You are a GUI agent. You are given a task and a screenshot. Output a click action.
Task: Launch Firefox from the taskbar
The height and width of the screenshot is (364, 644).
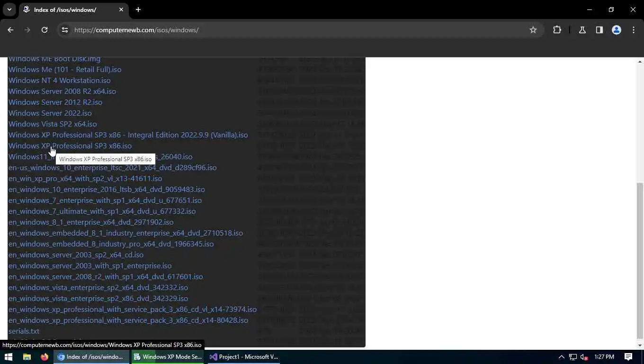pos(45,357)
